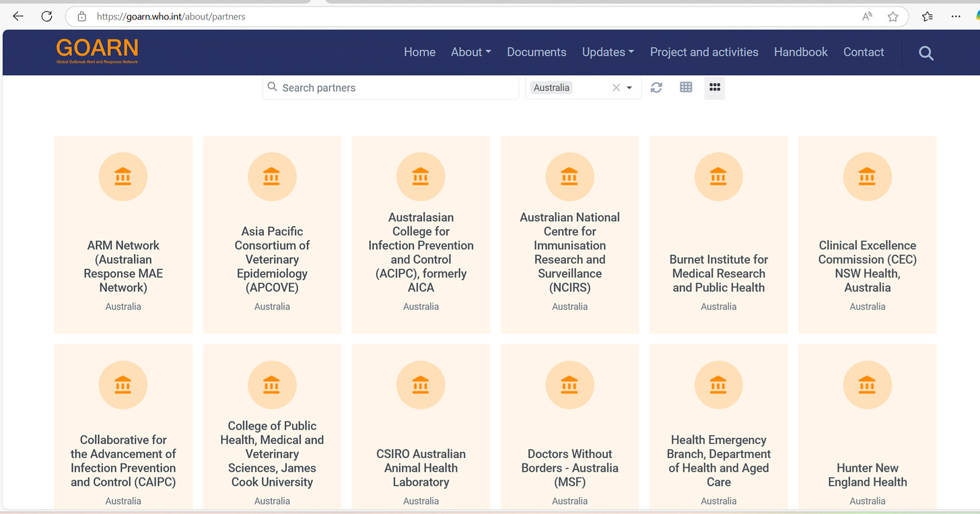Viewport: 980px width, 514px height.
Task: Click CSIRO card institution icon
Action: tap(421, 385)
